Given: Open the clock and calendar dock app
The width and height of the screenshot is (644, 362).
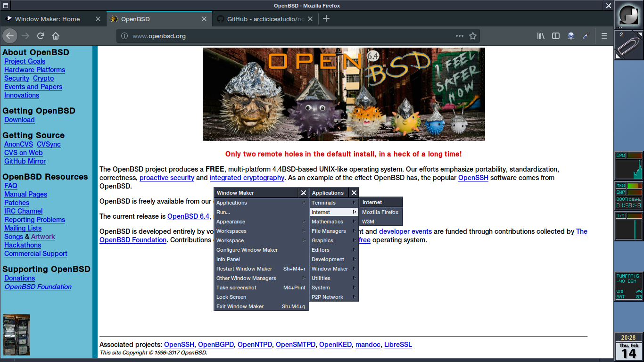Looking at the screenshot, I should (629, 346).
